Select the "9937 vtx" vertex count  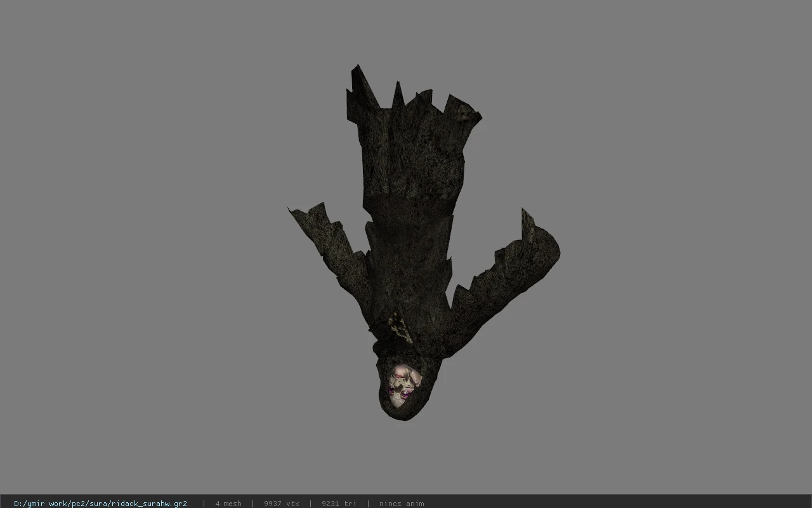[282, 504]
